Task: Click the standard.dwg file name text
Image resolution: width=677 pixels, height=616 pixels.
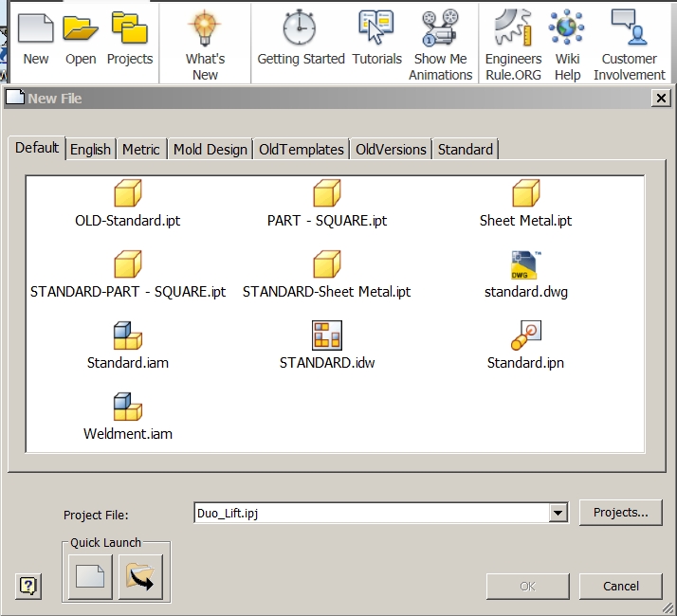Action: 526,292
